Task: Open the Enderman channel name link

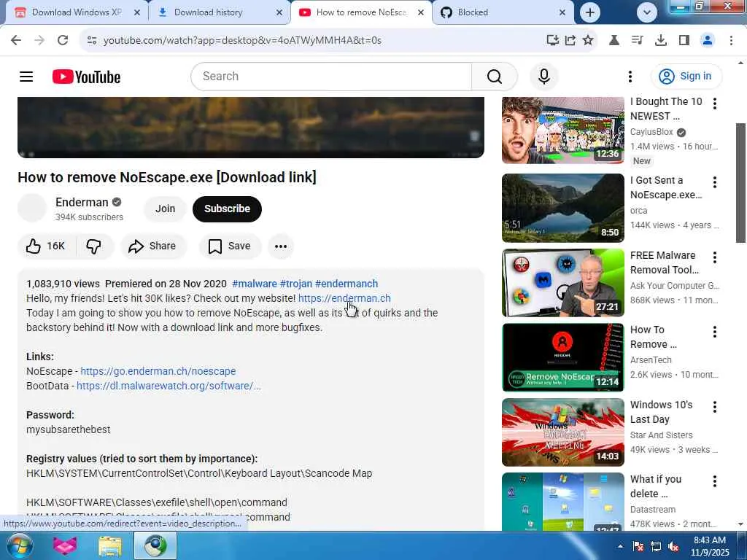Action: [82, 203]
